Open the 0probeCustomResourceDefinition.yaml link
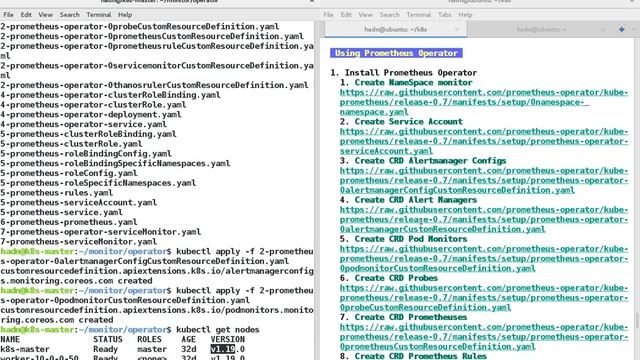The height and width of the screenshot is (360, 640). point(484,298)
